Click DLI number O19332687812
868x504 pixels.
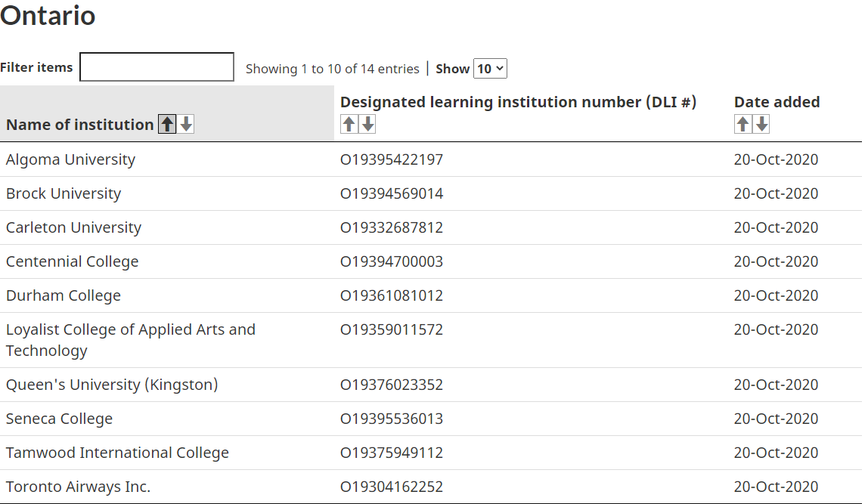tap(392, 227)
